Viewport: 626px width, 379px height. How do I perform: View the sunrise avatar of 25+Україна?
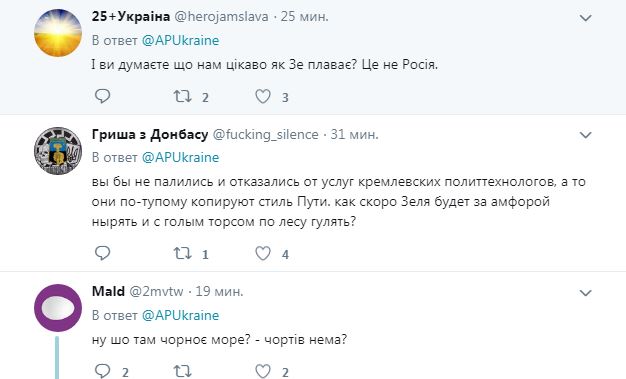click(58, 33)
